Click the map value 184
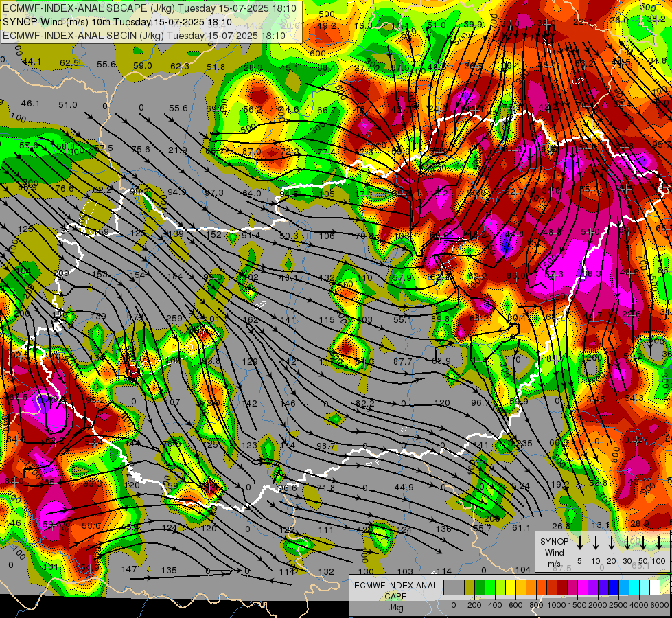This screenshot has height=618, width=672. click(x=174, y=277)
